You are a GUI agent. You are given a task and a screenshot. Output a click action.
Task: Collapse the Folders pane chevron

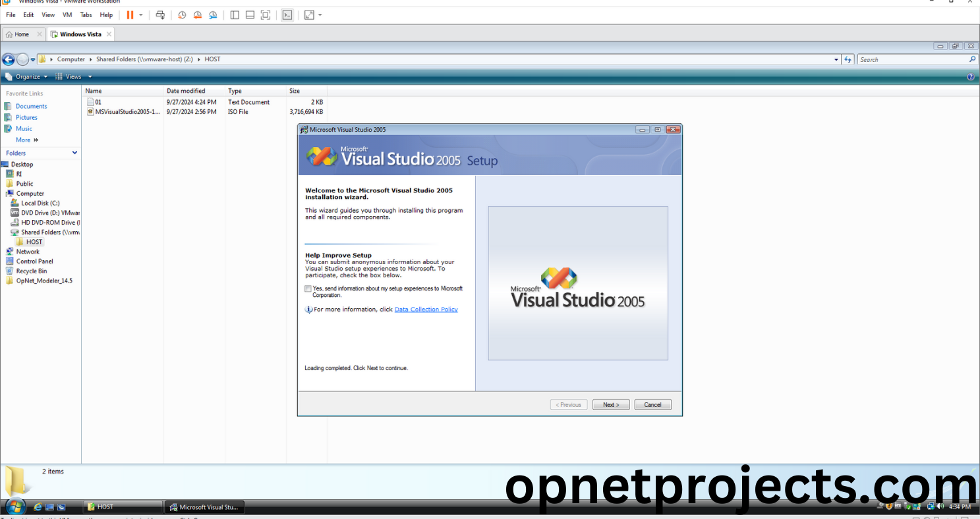click(x=74, y=153)
